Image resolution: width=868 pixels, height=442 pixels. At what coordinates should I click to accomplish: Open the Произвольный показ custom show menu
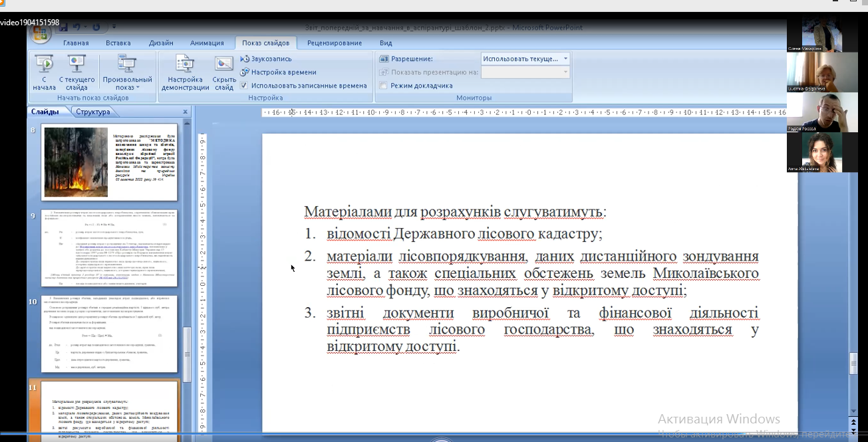coord(126,72)
